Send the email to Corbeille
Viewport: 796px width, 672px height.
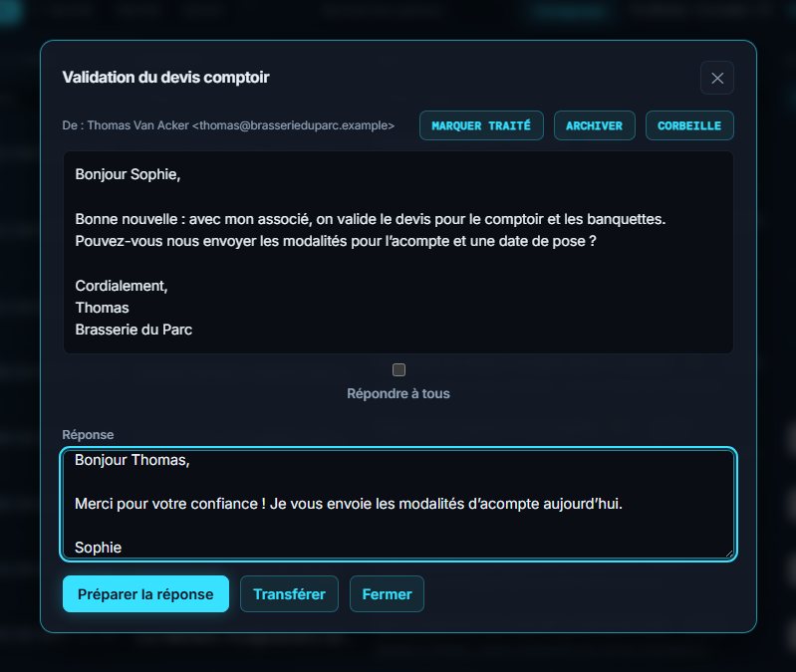tap(689, 125)
